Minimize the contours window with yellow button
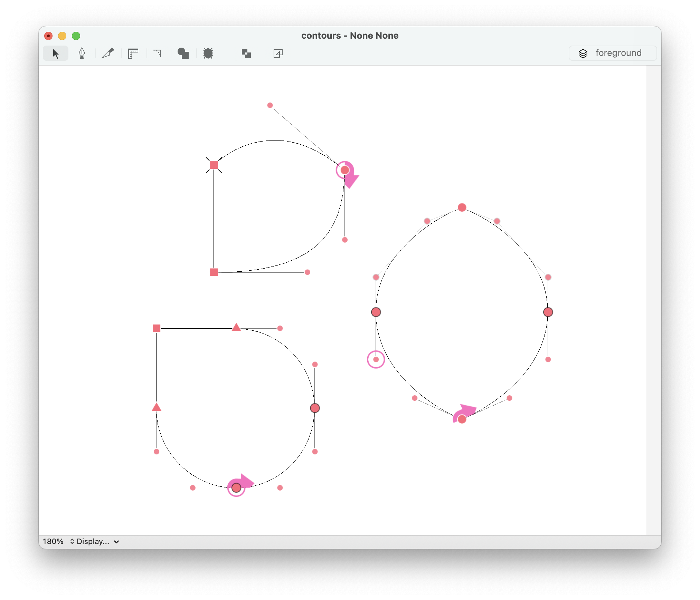This screenshot has width=700, height=600. pyautogui.click(x=62, y=36)
